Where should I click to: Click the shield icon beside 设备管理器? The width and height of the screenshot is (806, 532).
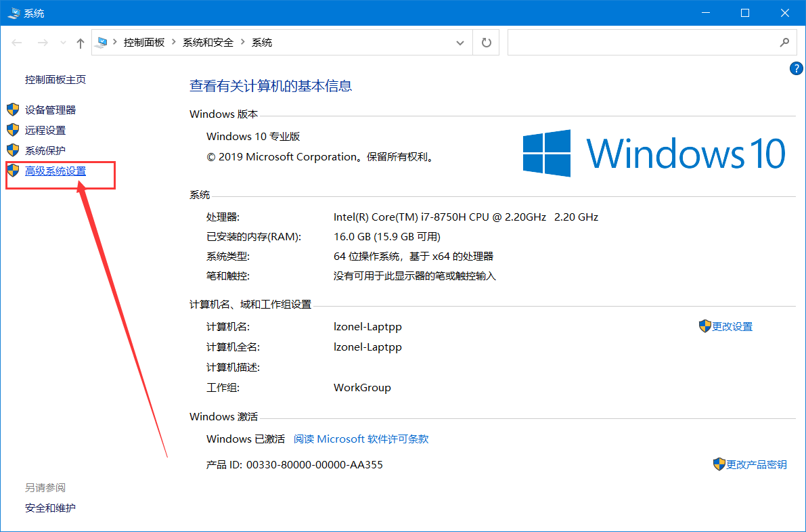[13, 110]
